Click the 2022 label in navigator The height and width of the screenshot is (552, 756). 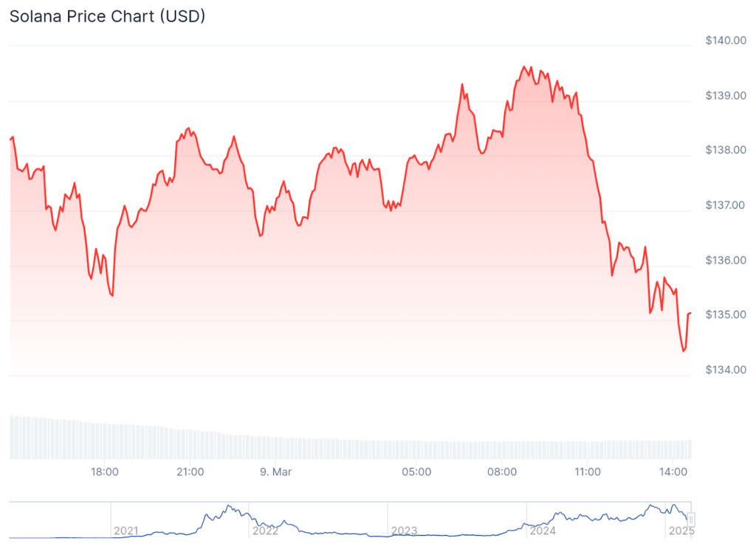click(264, 531)
